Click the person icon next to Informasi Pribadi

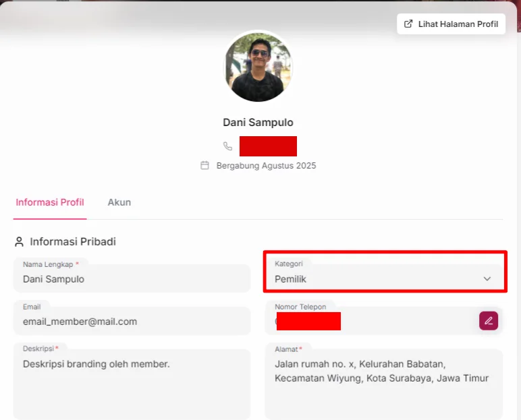click(x=19, y=241)
